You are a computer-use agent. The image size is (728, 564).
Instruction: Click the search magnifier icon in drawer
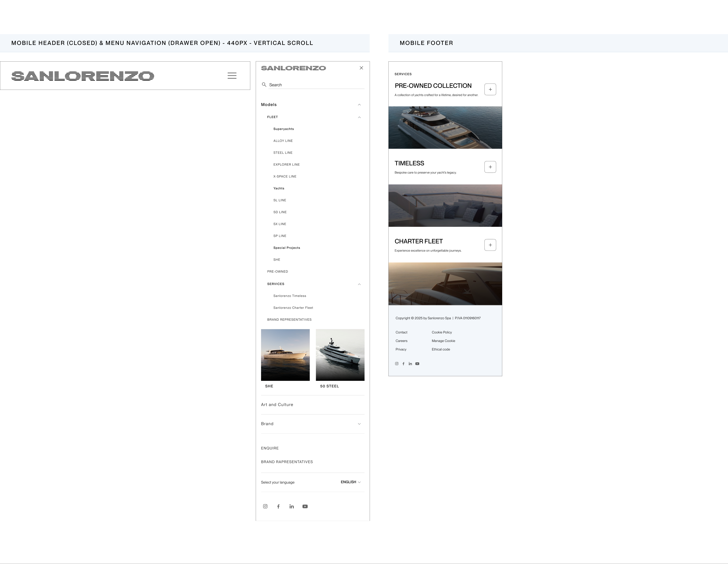point(264,85)
